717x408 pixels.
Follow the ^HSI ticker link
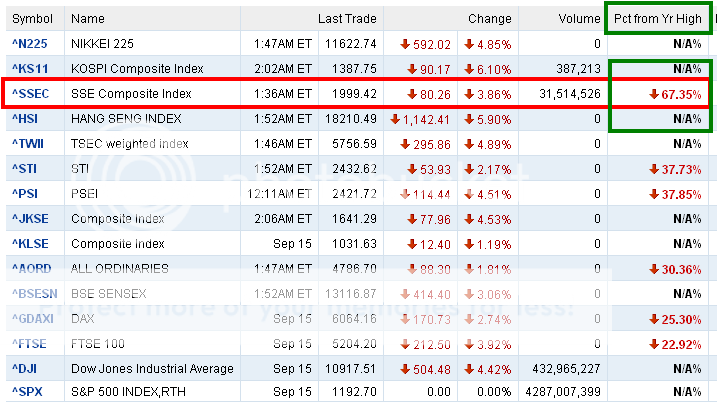coord(26,119)
